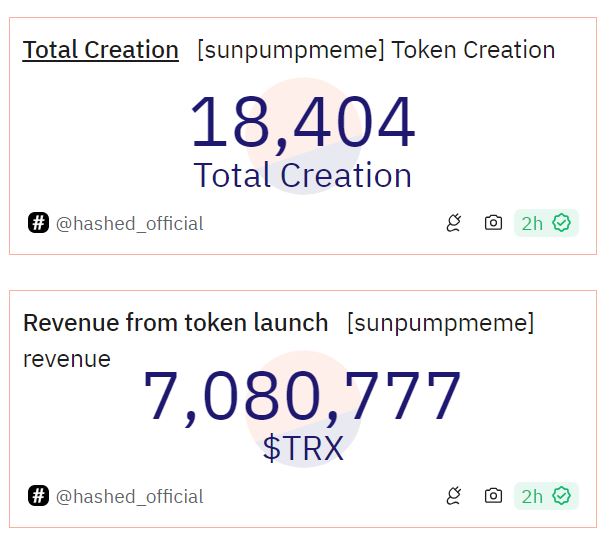The width and height of the screenshot is (609, 546).
Task: Open the Revenue from token launch title
Action: tap(175, 322)
